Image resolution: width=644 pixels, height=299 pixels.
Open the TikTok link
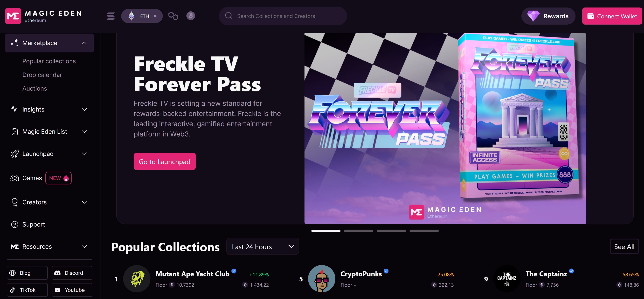point(27,290)
